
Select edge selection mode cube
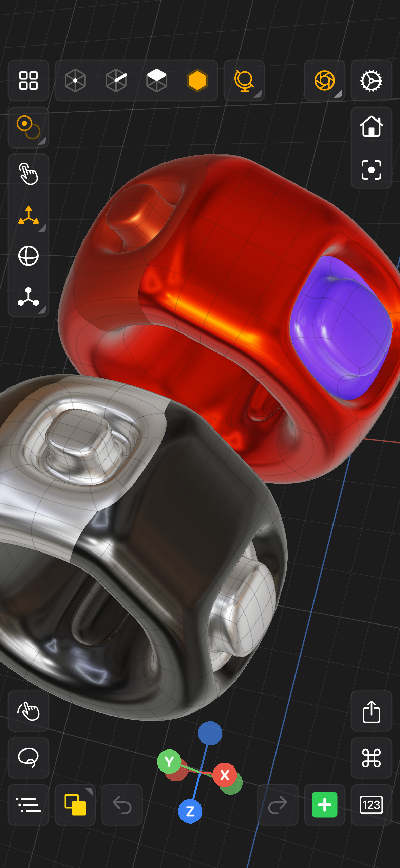tap(116, 80)
